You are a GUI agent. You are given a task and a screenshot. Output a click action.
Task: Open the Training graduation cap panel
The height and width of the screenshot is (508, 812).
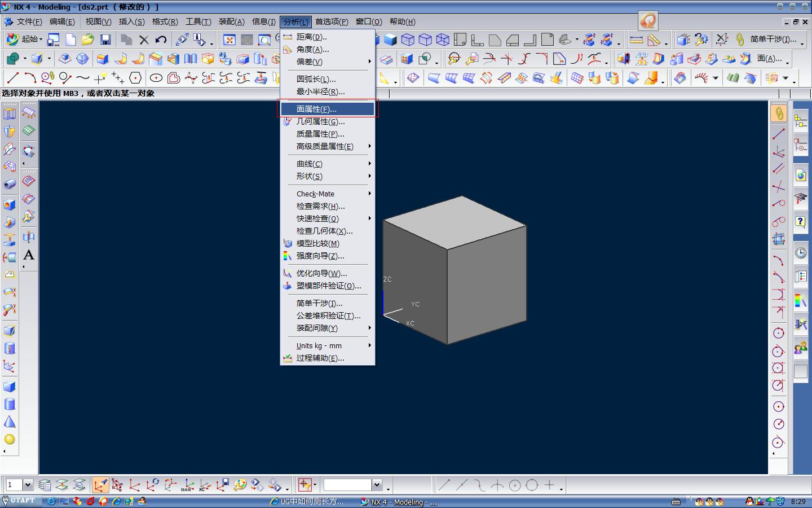coord(801,198)
